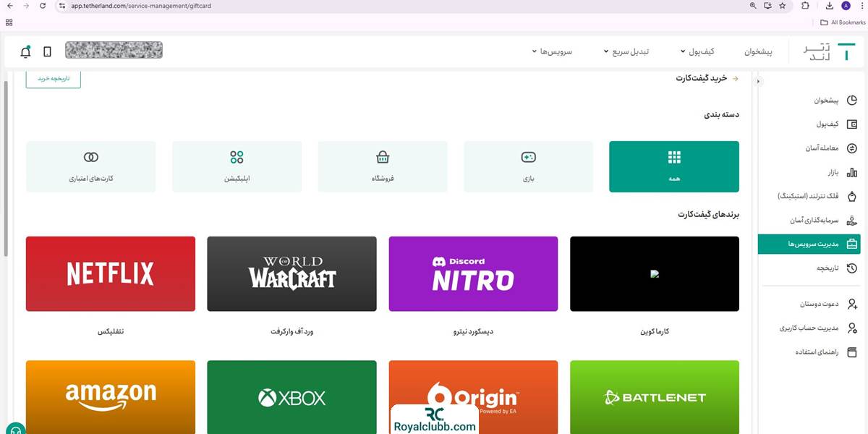Click the سرمایه‌گذاری آسان hand icon
Screen dimensions: 868x434
(x=851, y=220)
